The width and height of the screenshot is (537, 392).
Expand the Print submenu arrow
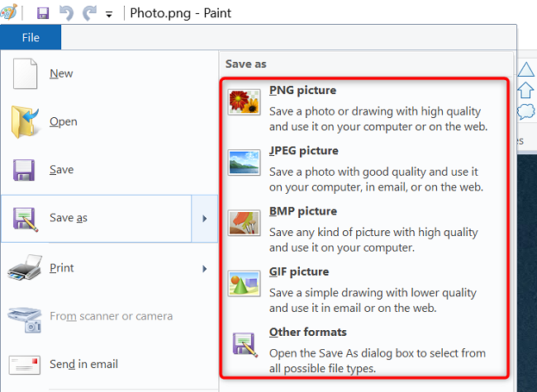(205, 268)
